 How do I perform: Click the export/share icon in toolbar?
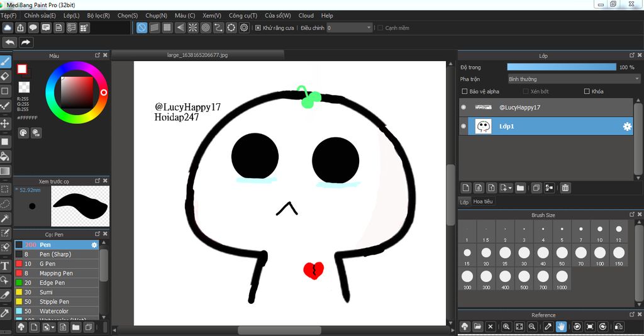point(20,28)
